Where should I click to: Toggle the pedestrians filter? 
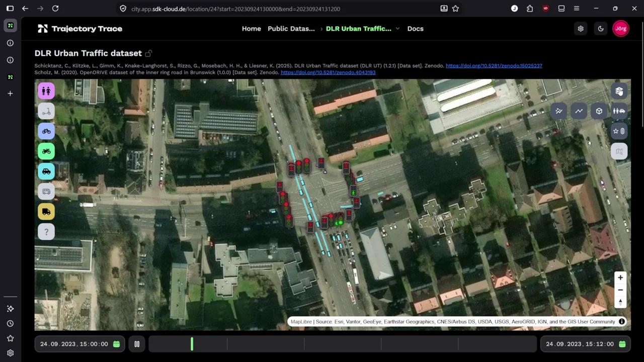pyautogui.click(x=46, y=91)
